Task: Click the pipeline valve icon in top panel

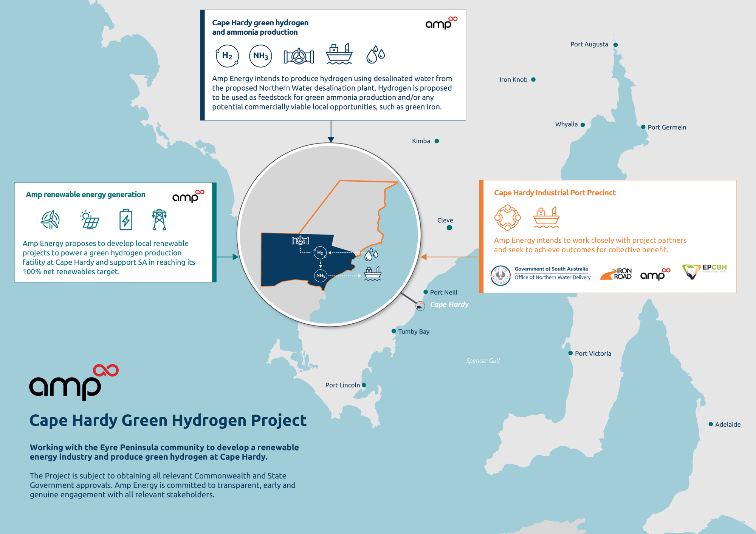Action: [x=299, y=57]
